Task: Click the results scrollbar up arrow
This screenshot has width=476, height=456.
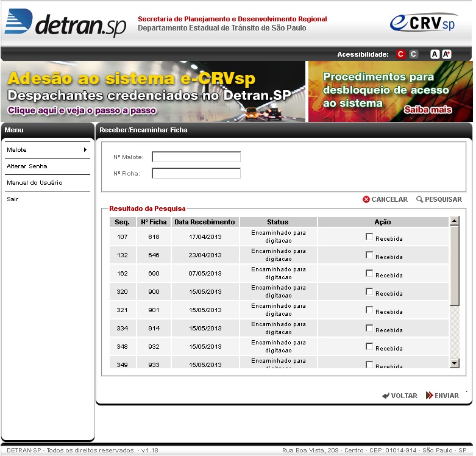Action: [x=454, y=221]
